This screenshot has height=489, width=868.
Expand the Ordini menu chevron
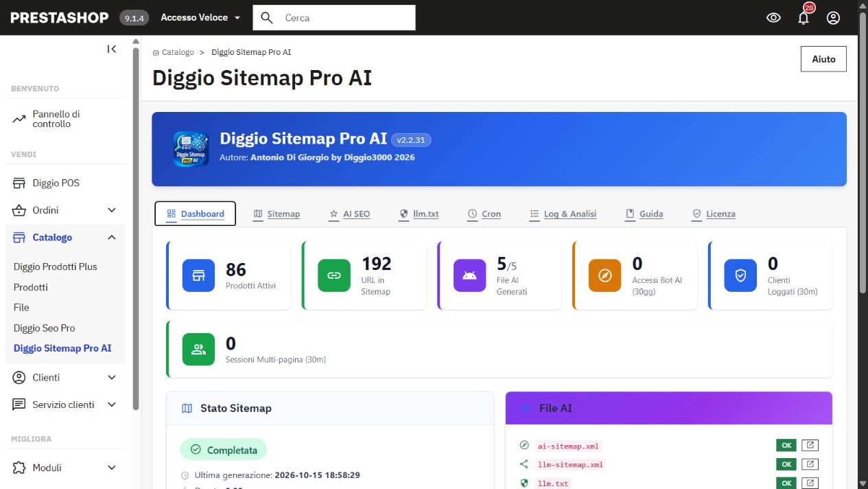click(112, 210)
